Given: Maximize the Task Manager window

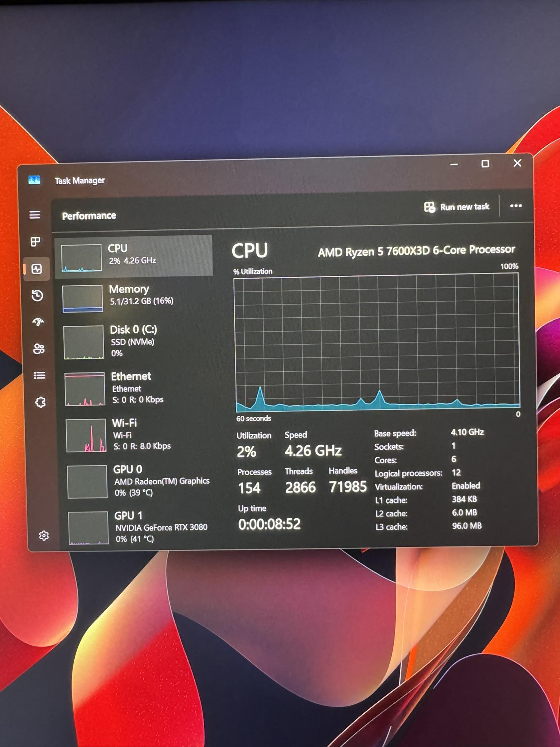Looking at the screenshot, I should (485, 164).
